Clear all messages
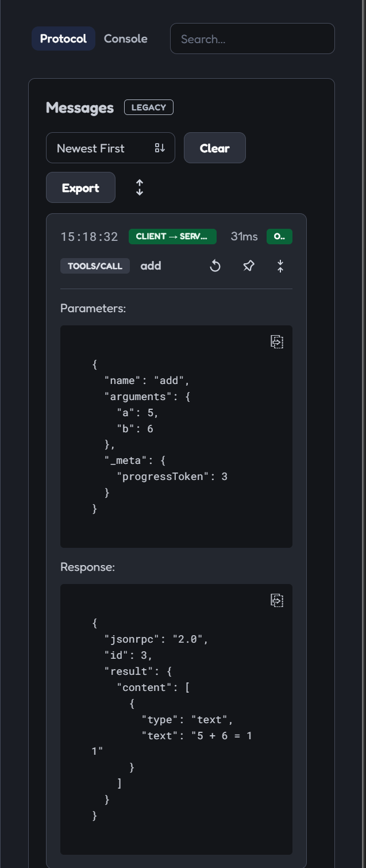Viewport: 366px width, 868px height. [215, 148]
